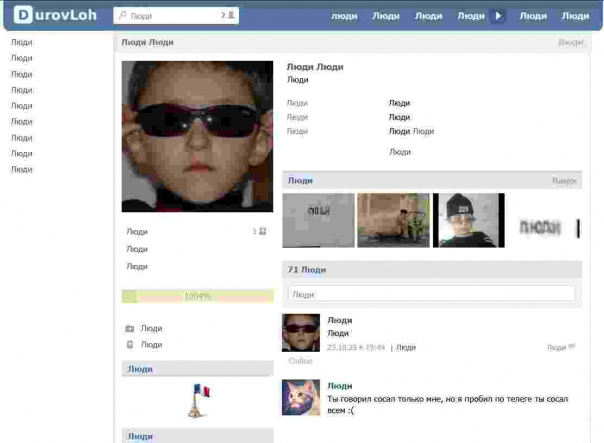This screenshot has height=443, width=604.
Task: Click the 1004% profile progress bar
Action: click(197, 296)
